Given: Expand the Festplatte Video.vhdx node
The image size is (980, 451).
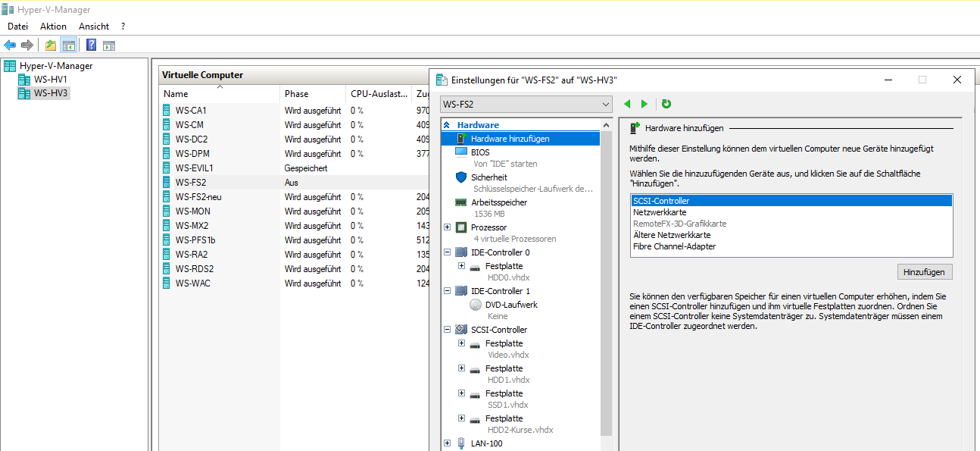Looking at the screenshot, I should pyautogui.click(x=461, y=343).
